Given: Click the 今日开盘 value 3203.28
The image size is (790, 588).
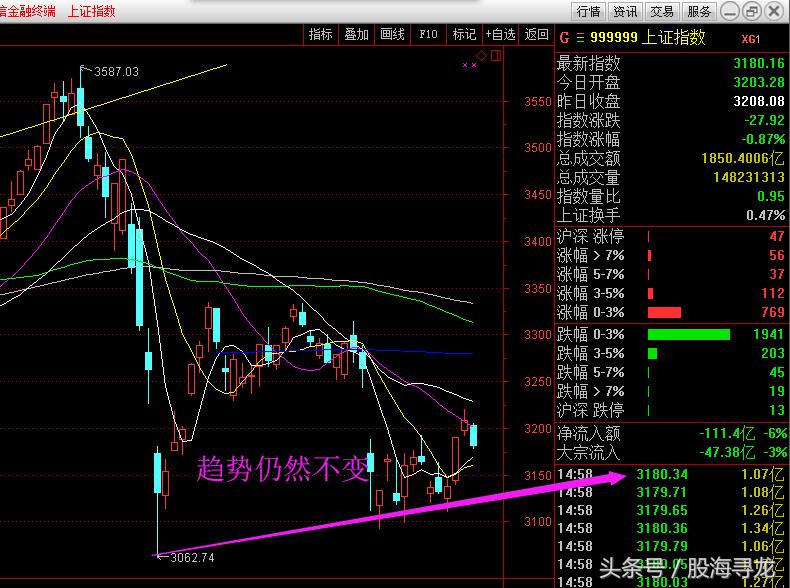Looking at the screenshot, I should [x=759, y=82].
